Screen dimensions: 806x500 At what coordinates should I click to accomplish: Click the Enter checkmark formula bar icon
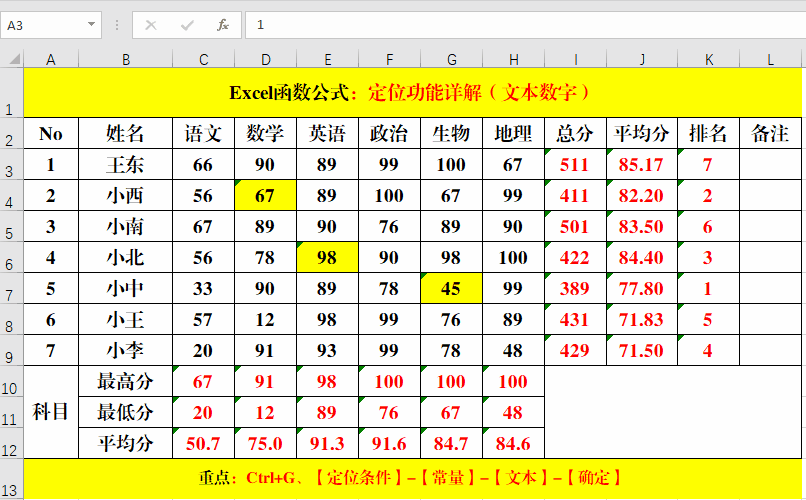187,25
